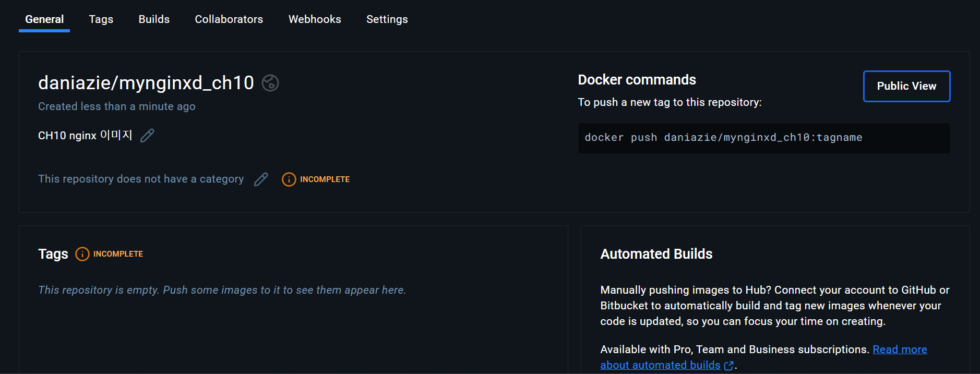Open the repository Settings tab

(x=387, y=19)
